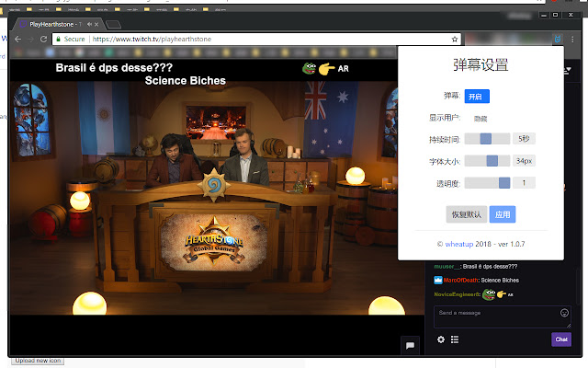Click the Secure lock icon in address bar
This screenshot has width=588, height=368.
pyautogui.click(x=59, y=39)
